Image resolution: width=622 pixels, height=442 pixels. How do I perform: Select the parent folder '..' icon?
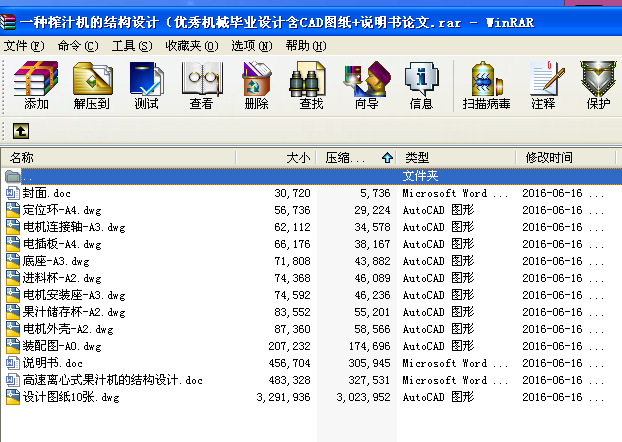click(13, 176)
